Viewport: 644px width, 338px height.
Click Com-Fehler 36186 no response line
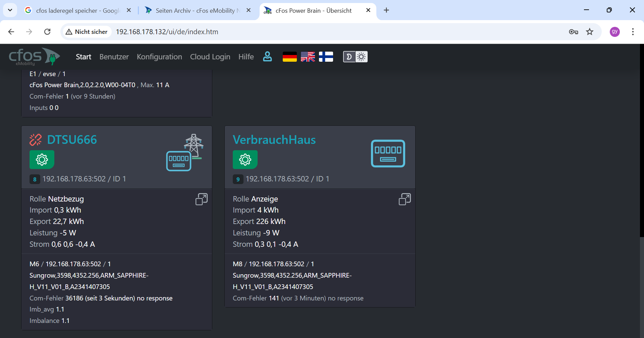(x=101, y=298)
